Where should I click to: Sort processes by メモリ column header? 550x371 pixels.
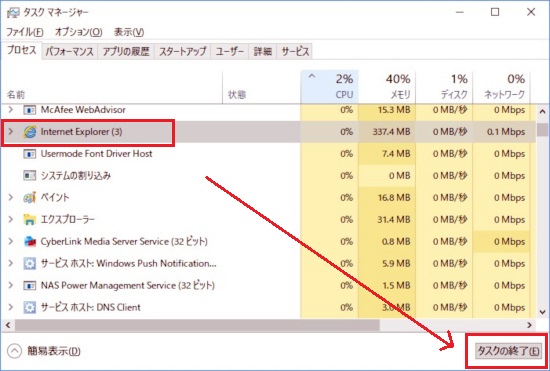[x=387, y=87]
